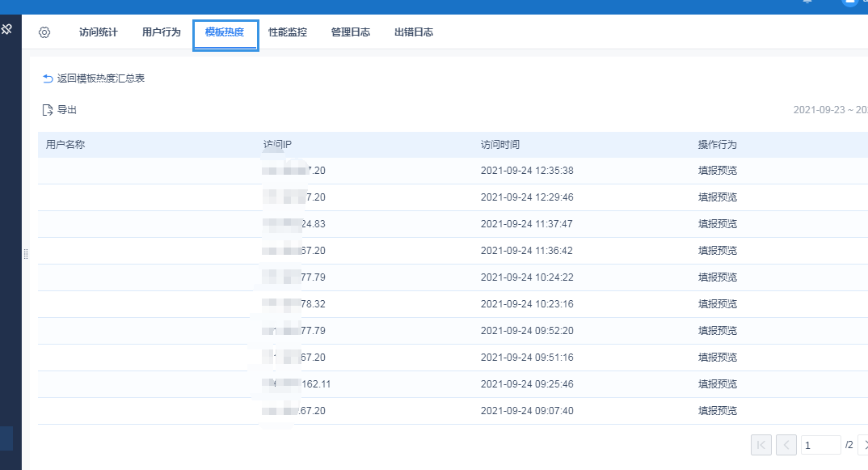This screenshot has height=470, width=868.
Task: Click 填报预览 in the 10:23:16 row
Action: coord(718,303)
